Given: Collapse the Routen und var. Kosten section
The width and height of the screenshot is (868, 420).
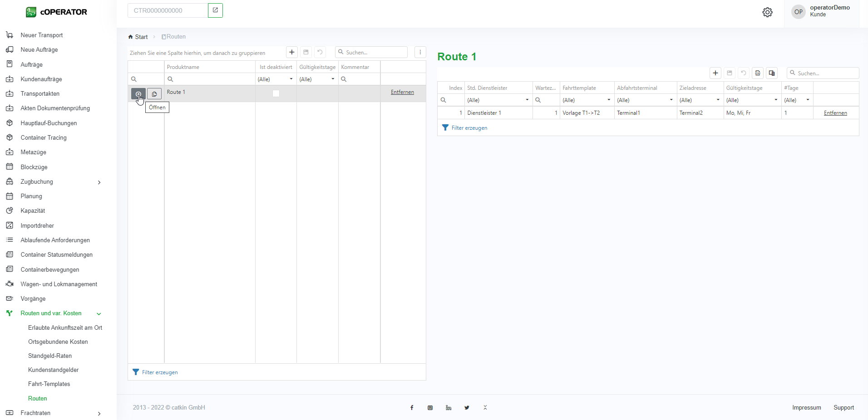Looking at the screenshot, I should (x=99, y=314).
